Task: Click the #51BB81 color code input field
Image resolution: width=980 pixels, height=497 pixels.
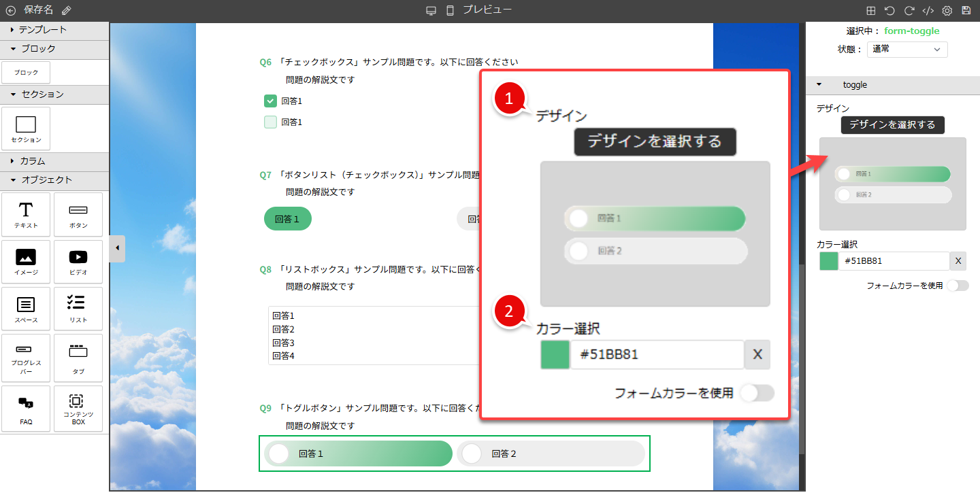Action: click(894, 261)
